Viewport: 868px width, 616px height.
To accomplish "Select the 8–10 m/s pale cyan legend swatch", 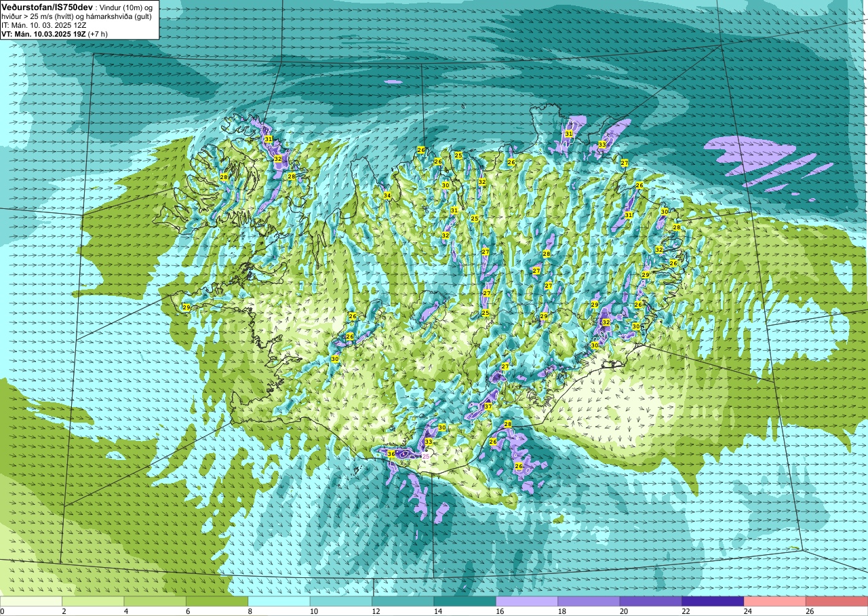I will 279,601.
